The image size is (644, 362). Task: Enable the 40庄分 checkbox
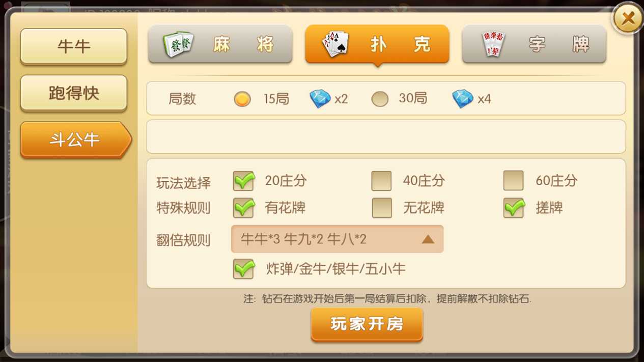pyautogui.click(x=381, y=181)
